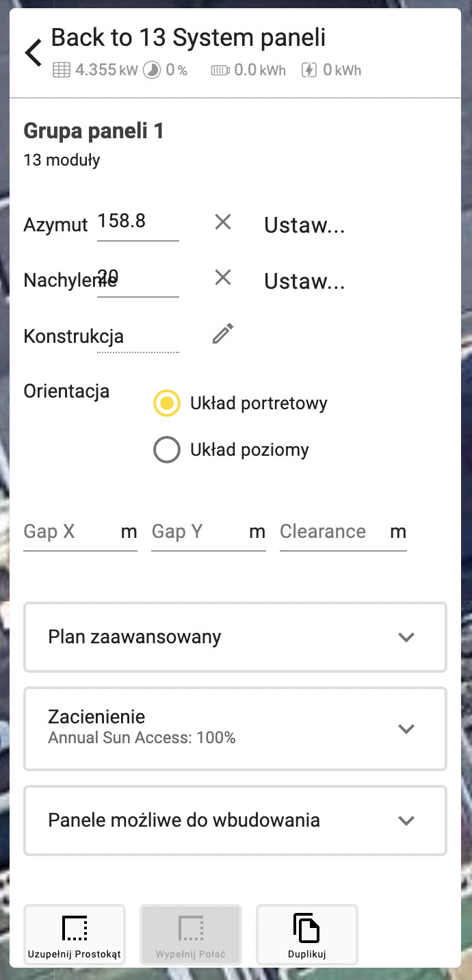Screen dimensions: 472x980
Task: Expand the Plan zaawansowany section
Action: (x=235, y=637)
